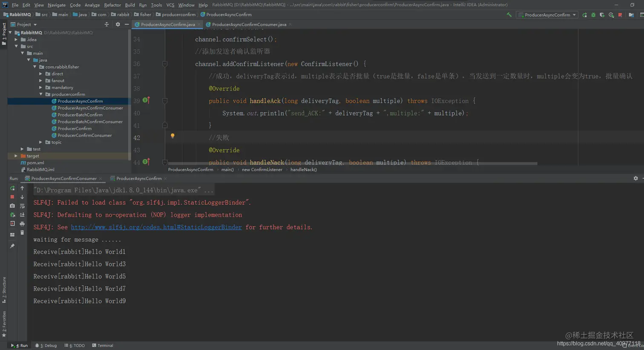The height and width of the screenshot is (350, 644).
Task: Print console output with printer icon
Action: (22, 224)
